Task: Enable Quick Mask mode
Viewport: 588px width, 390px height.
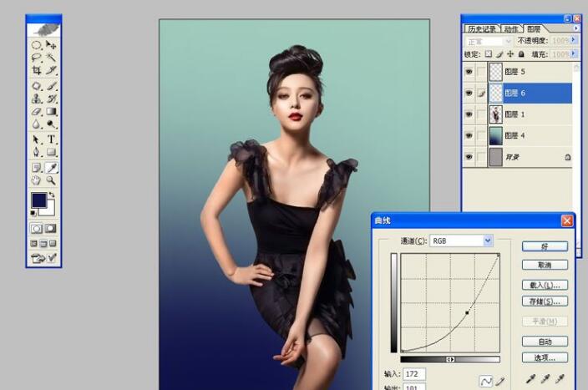Action: (x=51, y=228)
